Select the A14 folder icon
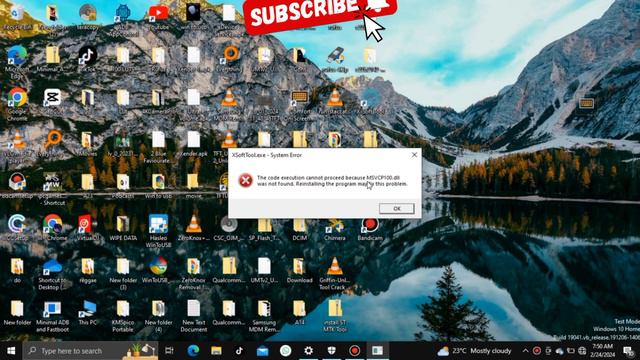The image size is (640, 360). 299,313
